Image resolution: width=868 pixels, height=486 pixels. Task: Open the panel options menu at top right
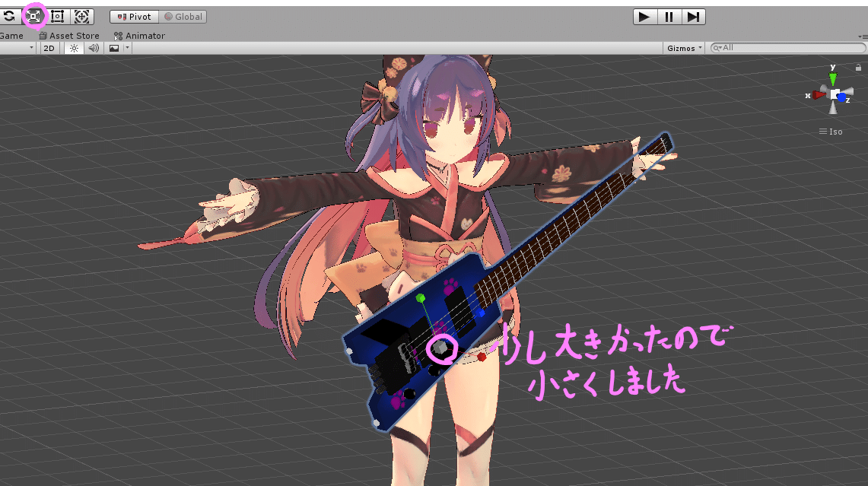(863, 37)
